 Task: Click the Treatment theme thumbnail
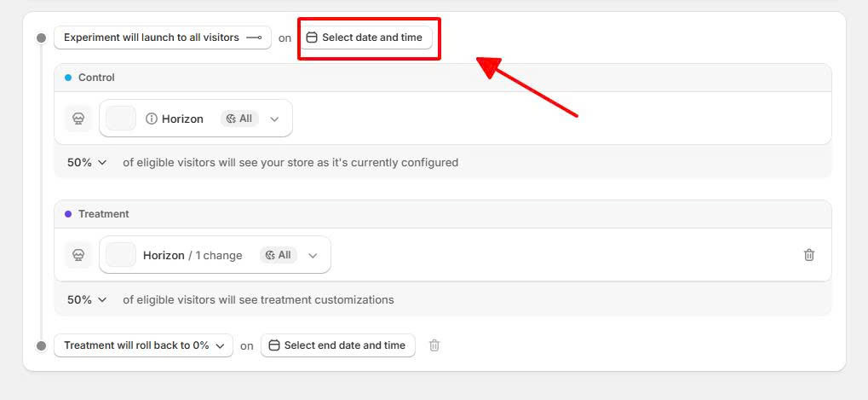(121, 255)
